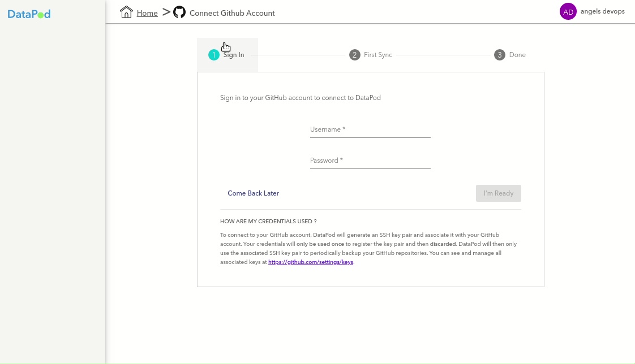Select the Connect Github Account breadcrumb title

[232, 13]
